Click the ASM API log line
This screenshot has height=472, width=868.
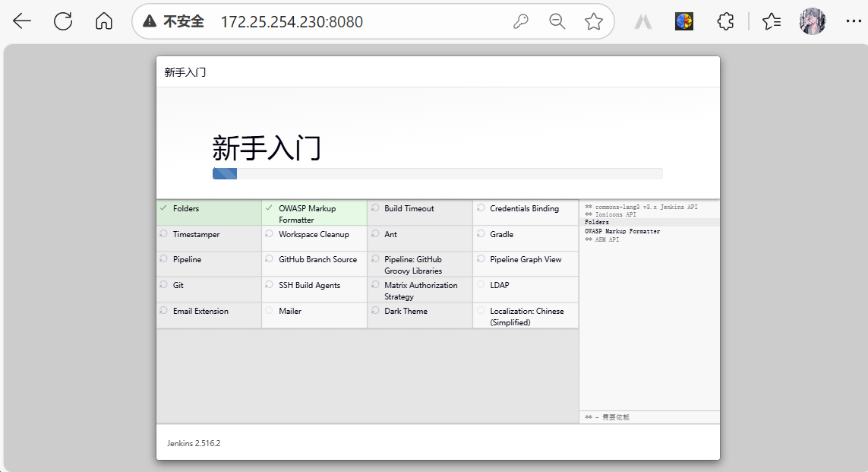pos(601,239)
